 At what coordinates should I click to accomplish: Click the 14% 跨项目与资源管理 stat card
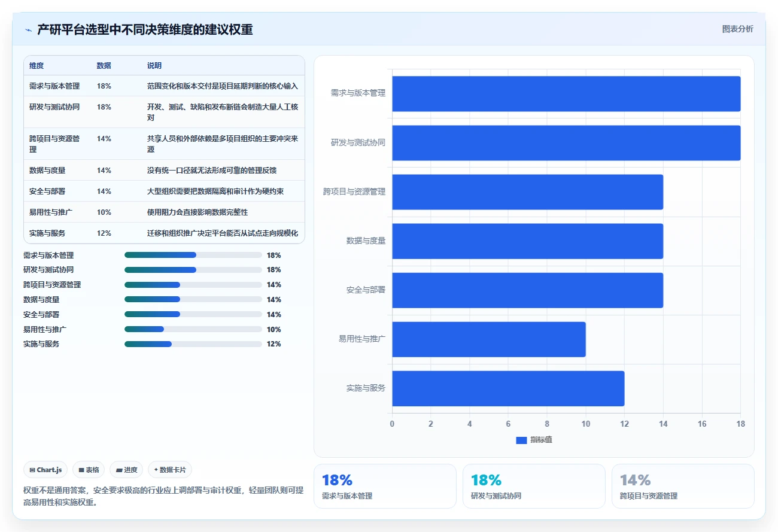click(x=683, y=487)
